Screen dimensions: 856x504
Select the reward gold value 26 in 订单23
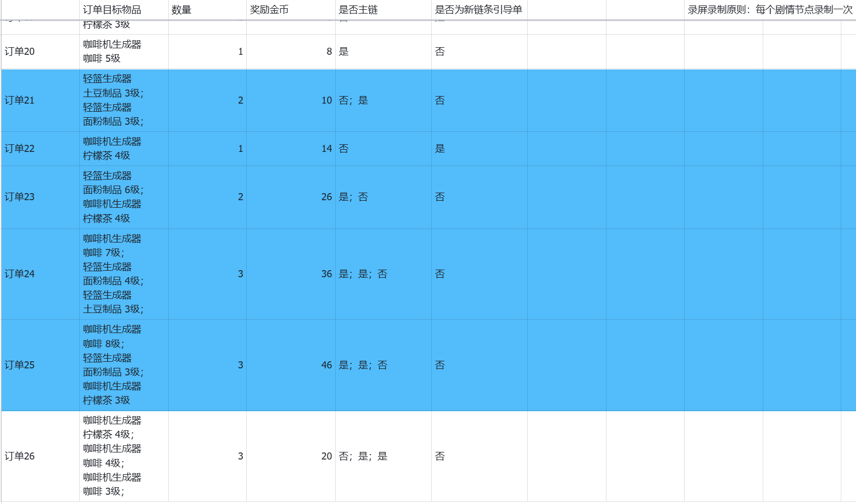tap(291, 197)
